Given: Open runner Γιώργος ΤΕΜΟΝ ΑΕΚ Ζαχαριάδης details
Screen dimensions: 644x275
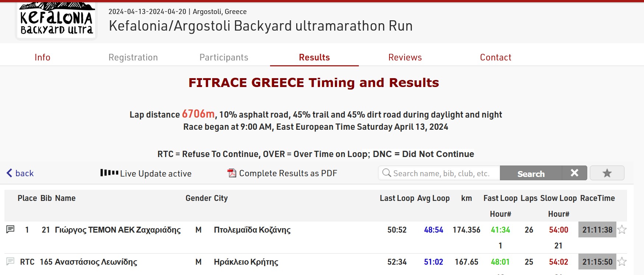Looking at the screenshot, I should coord(118,230).
